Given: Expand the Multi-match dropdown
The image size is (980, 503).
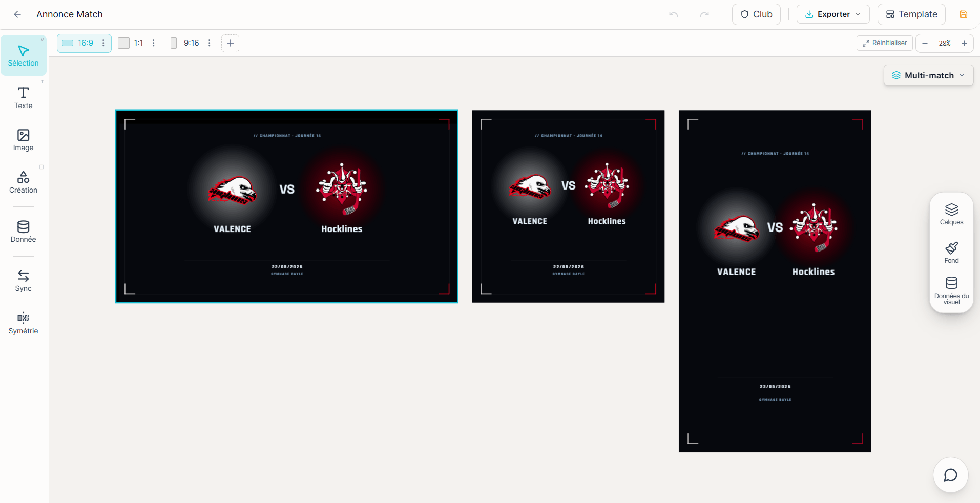Looking at the screenshot, I should tap(928, 75).
